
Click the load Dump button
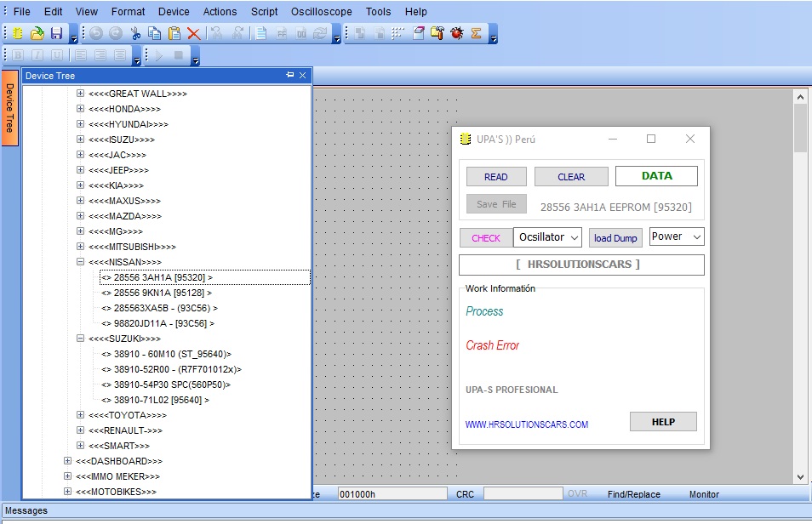tap(615, 238)
